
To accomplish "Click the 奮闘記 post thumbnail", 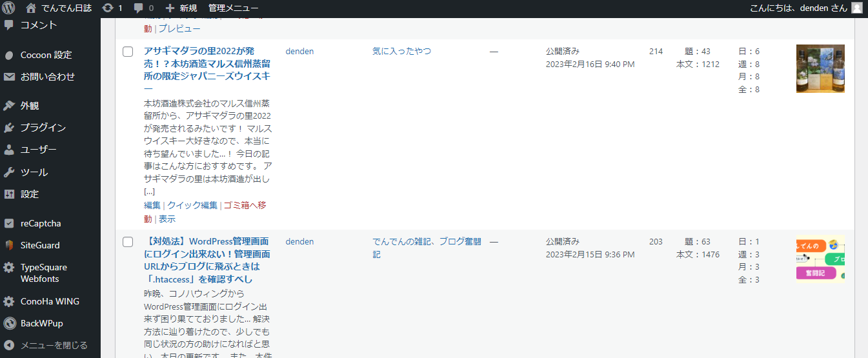I will tap(820, 257).
